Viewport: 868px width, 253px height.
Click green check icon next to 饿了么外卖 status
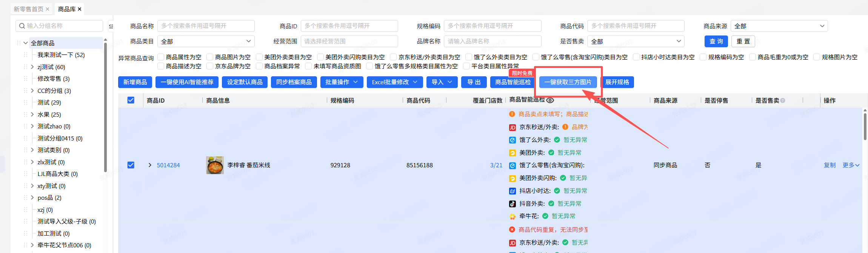557,140
